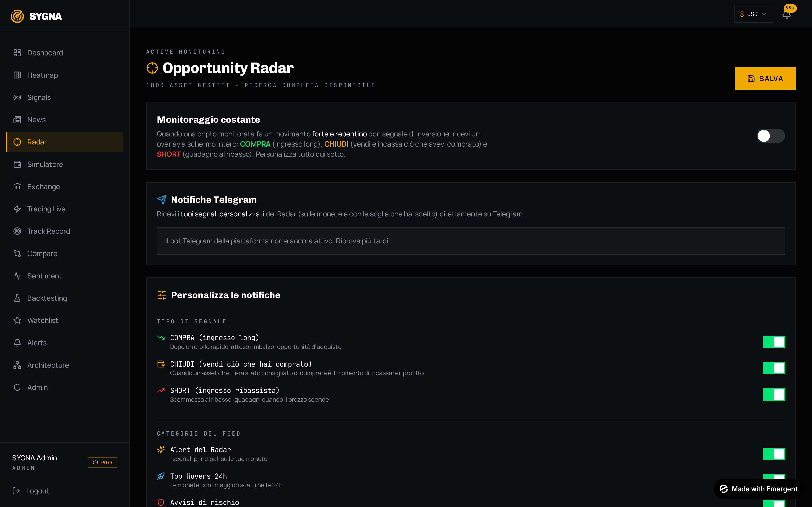Click the Watchlist star icon
Screen dimensions: 812x507
[17, 321]
